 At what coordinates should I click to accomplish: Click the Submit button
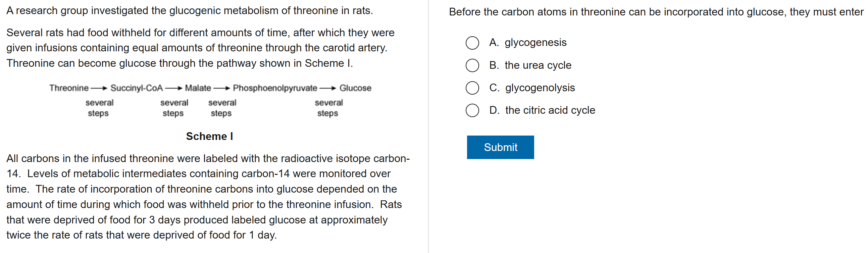(500, 147)
